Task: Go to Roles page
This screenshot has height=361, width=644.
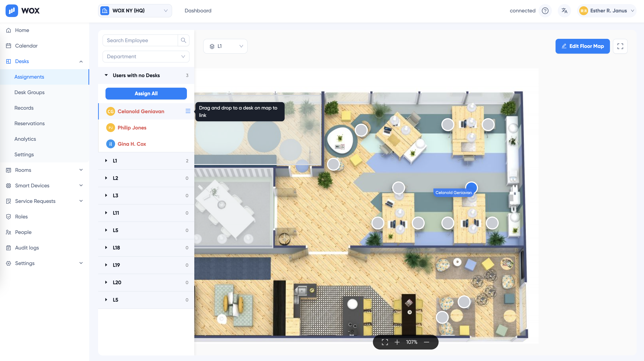Action: 44,217
